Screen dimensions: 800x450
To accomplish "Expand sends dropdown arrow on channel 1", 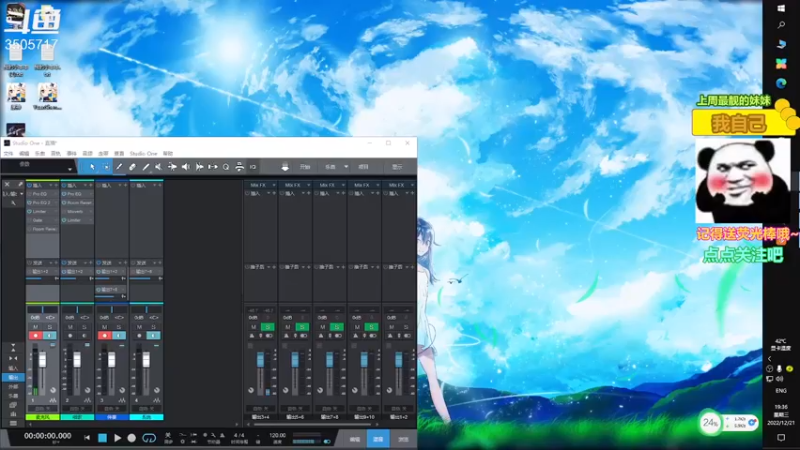I will coord(51,263).
